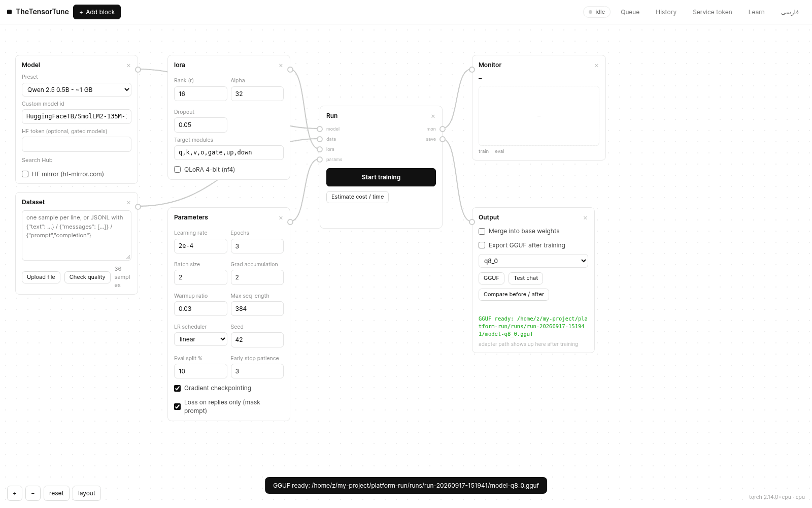The image size is (812, 508).
Task: Remove the Dataset block
Action: tap(128, 203)
